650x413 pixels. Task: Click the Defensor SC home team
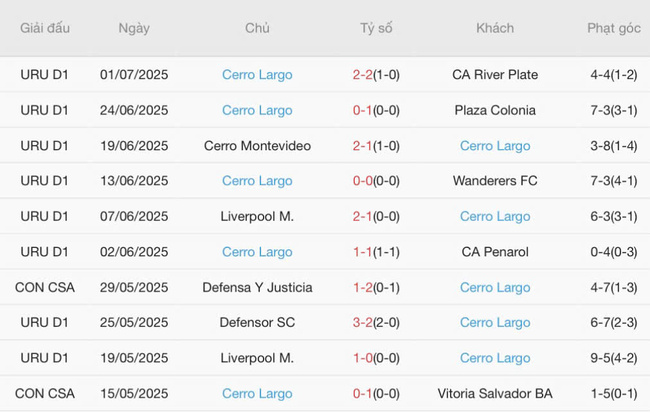coord(257,323)
